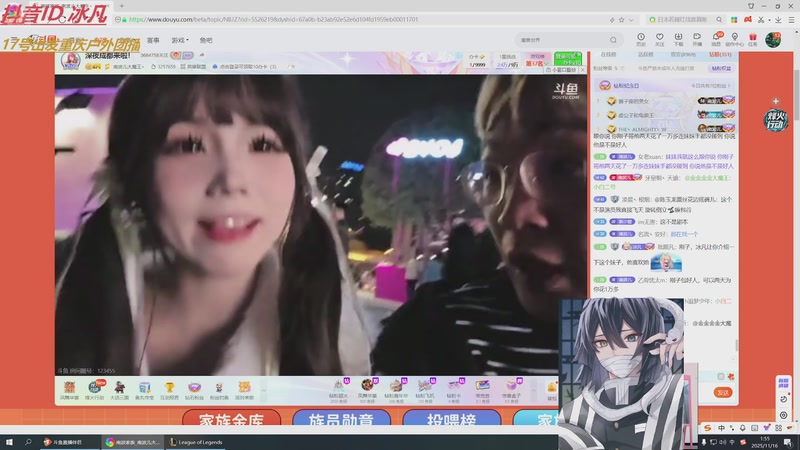Open the 粉丝钓鱼 activity icon
The image size is (800, 450).
219,391
